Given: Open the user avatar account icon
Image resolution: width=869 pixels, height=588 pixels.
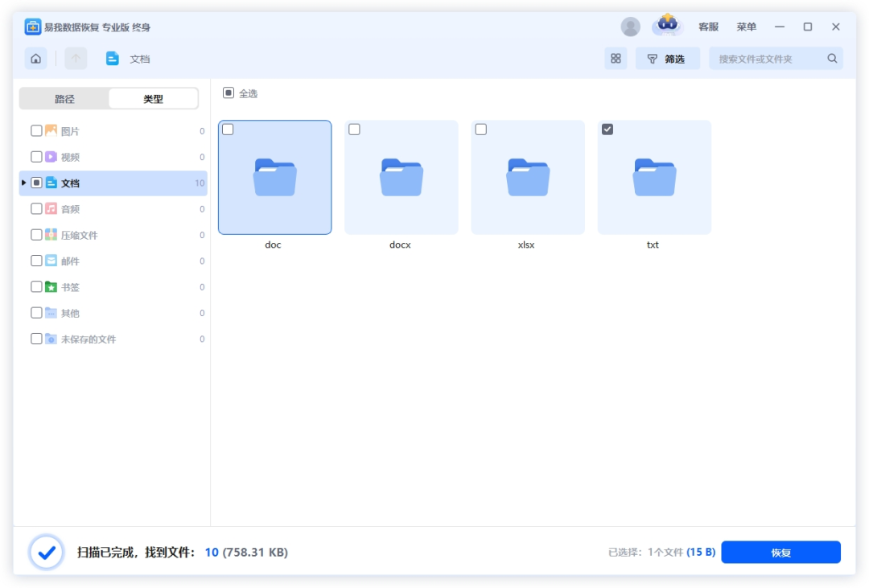Looking at the screenshot, I should 630,26.
